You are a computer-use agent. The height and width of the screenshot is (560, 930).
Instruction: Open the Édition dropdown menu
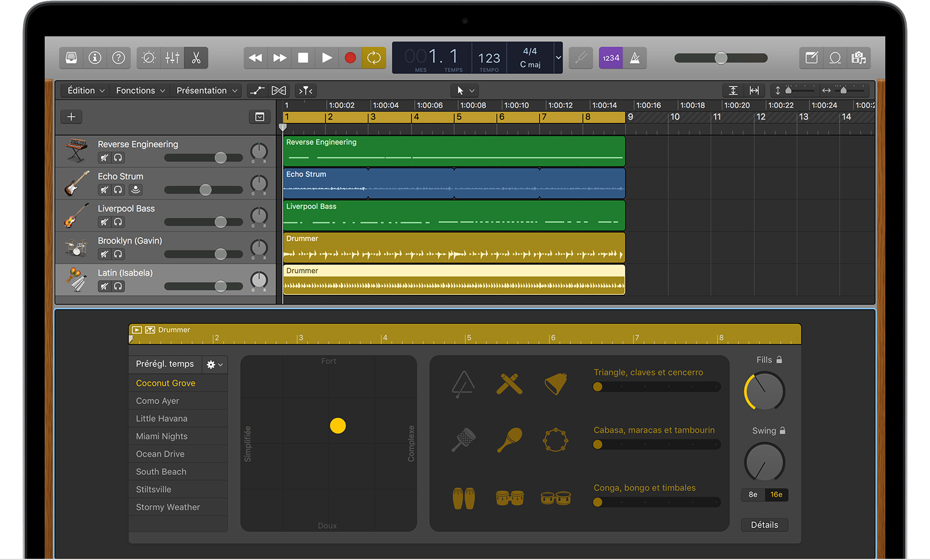pyautogui.click(x=86, y=91)
